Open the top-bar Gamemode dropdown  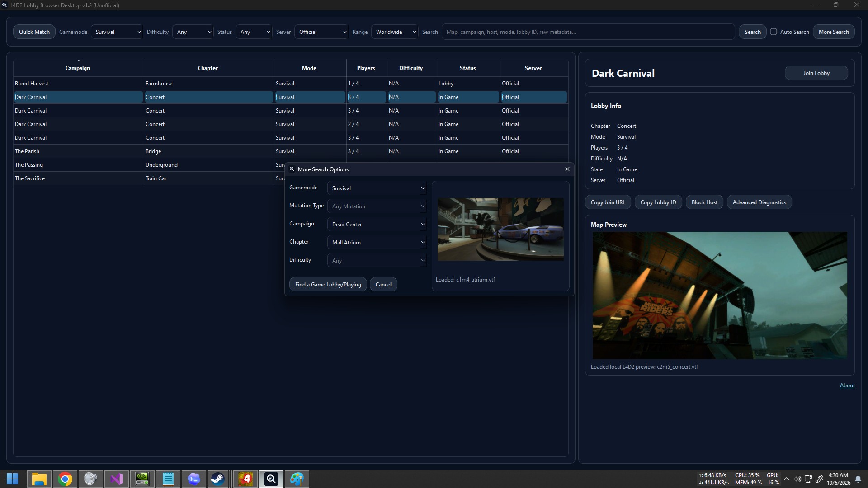point(117,32)
